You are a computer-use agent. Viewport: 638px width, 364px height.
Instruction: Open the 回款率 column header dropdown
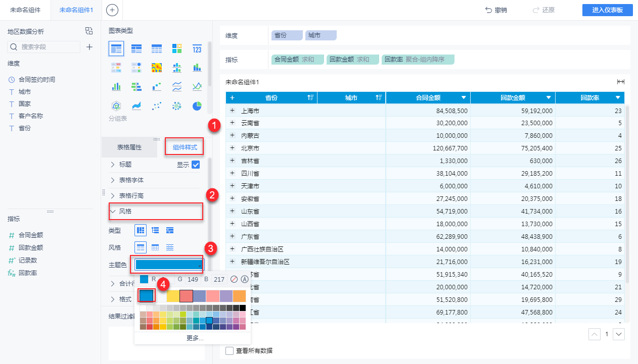click(x=618, y=97)
